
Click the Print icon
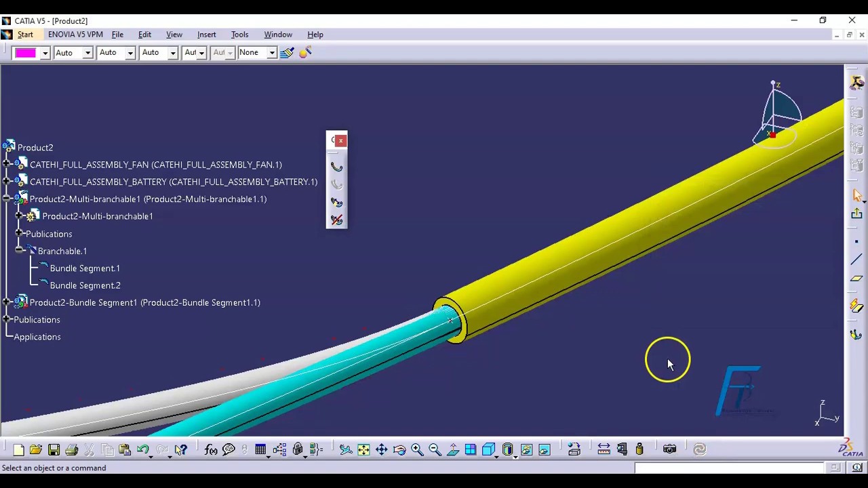71,449
